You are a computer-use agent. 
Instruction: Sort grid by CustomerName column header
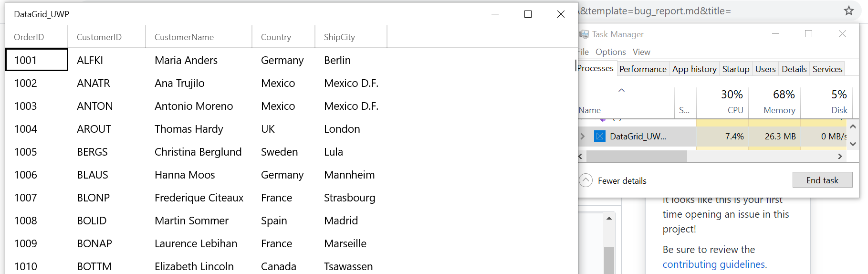click(x=199, y=37)
